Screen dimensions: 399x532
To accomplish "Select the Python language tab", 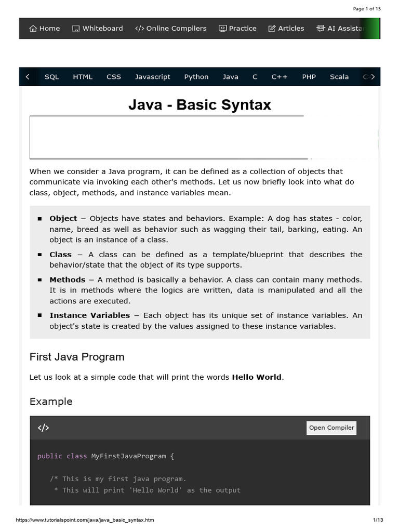I will pos(196,77).
